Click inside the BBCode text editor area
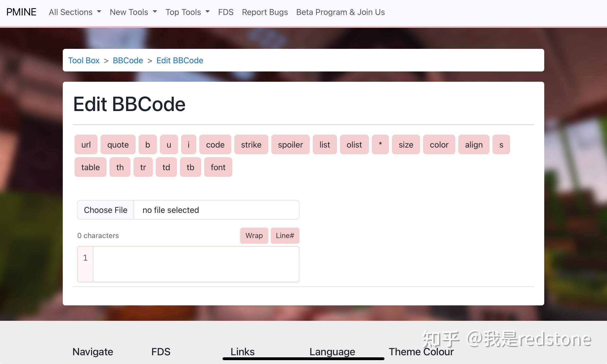The image size is (607, 364). pyautogui.click(x=195, y=264)
